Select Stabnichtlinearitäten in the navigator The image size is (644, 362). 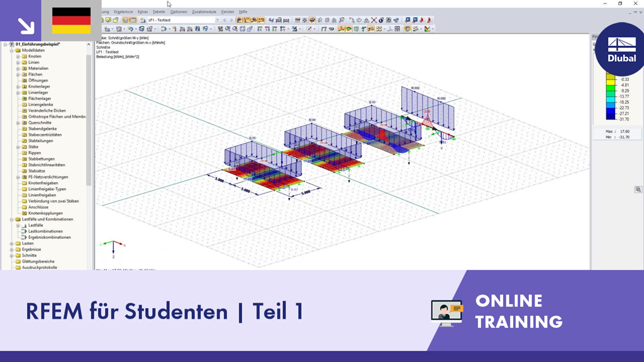point(47,165)
